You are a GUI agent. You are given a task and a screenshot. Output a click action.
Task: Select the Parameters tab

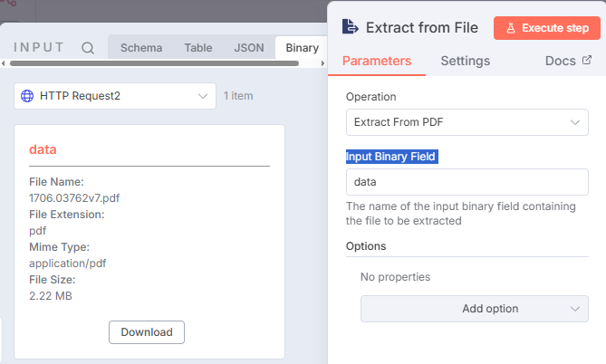coord(377,61)
